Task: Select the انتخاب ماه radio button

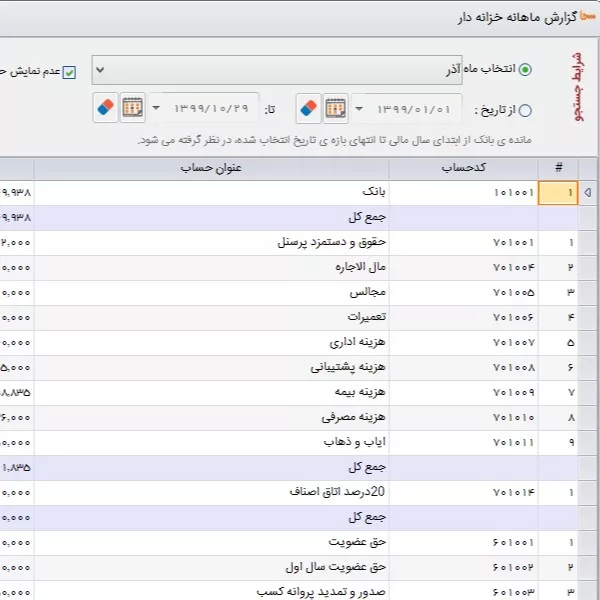Action: pyautogui.click(x=525, y=69)
